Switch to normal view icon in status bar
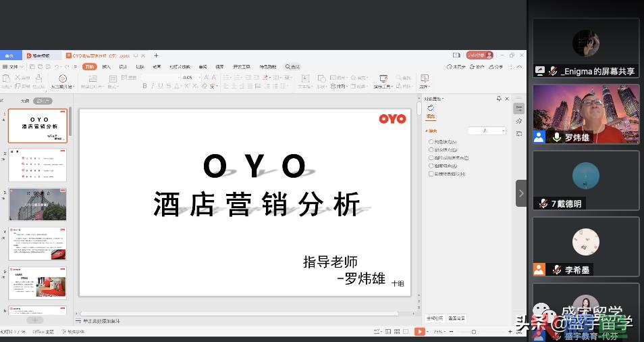The width and height of the screenshot is (644, 342). (388, 331)
